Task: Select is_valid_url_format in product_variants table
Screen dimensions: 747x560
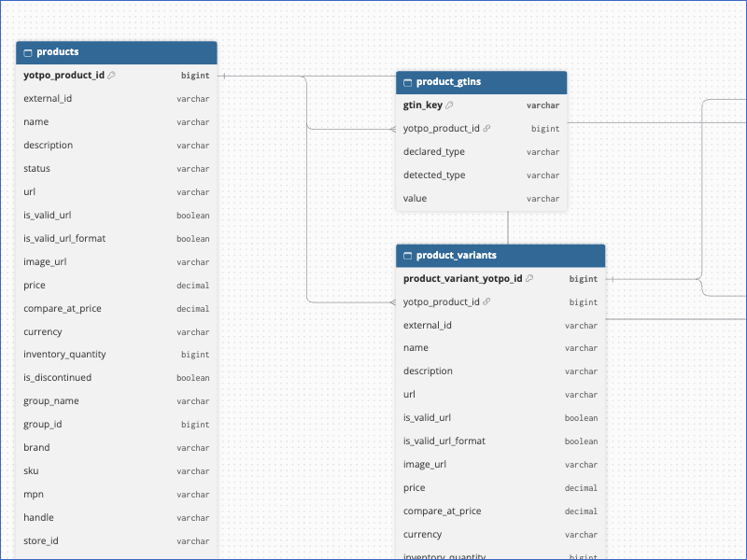Action: click(500, 441)
